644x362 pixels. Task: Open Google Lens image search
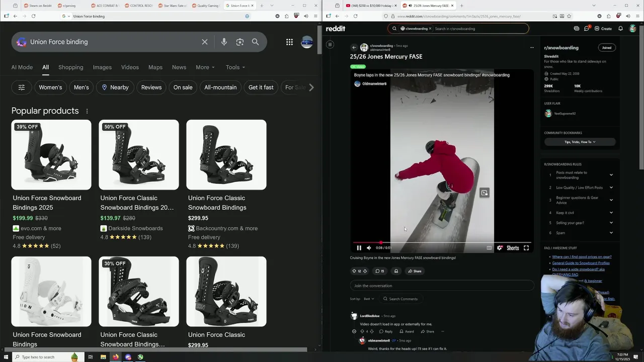click(x=240, y=42)
